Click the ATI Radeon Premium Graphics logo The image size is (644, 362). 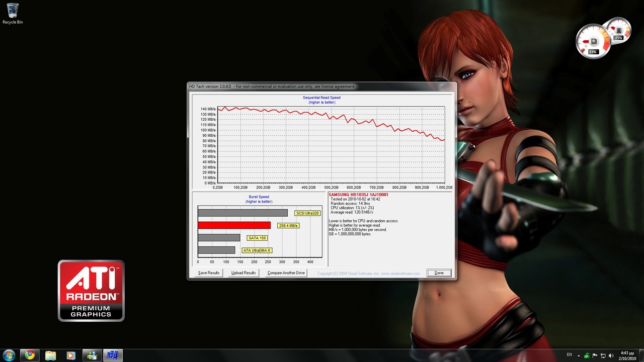(91, 291)
